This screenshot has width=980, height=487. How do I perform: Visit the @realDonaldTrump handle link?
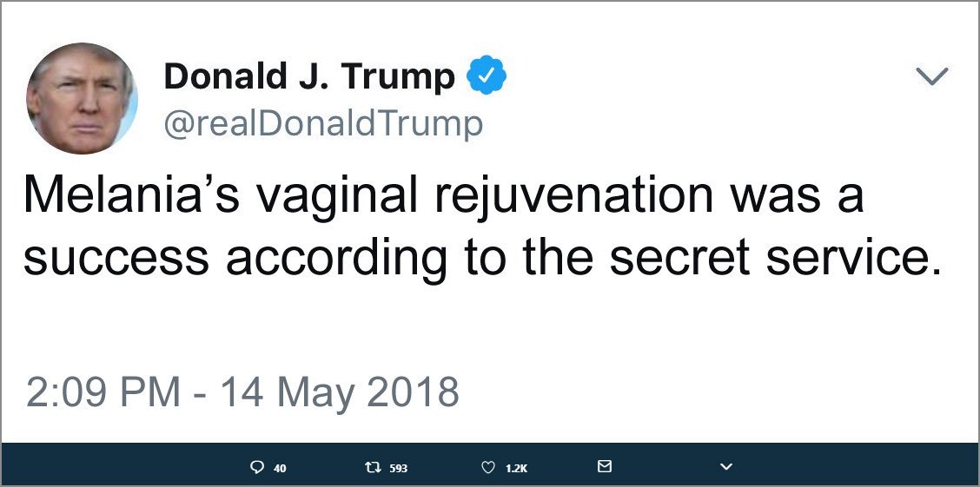coord(323,122)
